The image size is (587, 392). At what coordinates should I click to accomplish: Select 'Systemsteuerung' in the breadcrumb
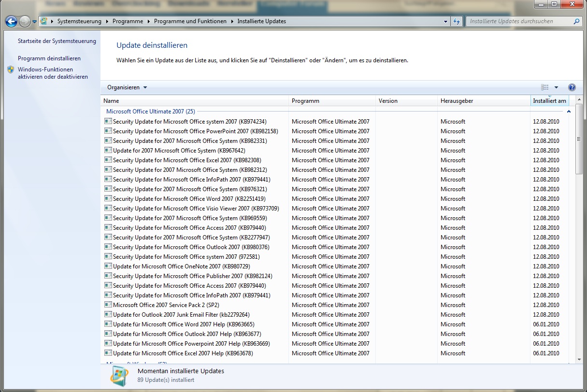(79, 21)
